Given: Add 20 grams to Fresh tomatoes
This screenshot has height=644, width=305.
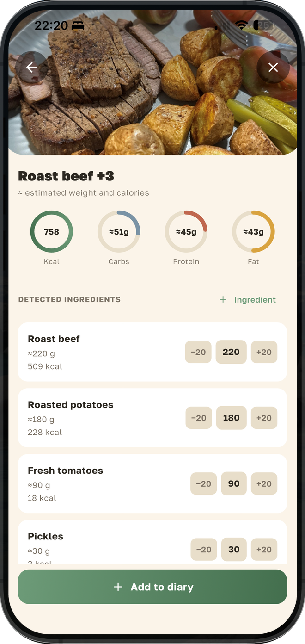Looking at the screenshot, I should [264, 484].
